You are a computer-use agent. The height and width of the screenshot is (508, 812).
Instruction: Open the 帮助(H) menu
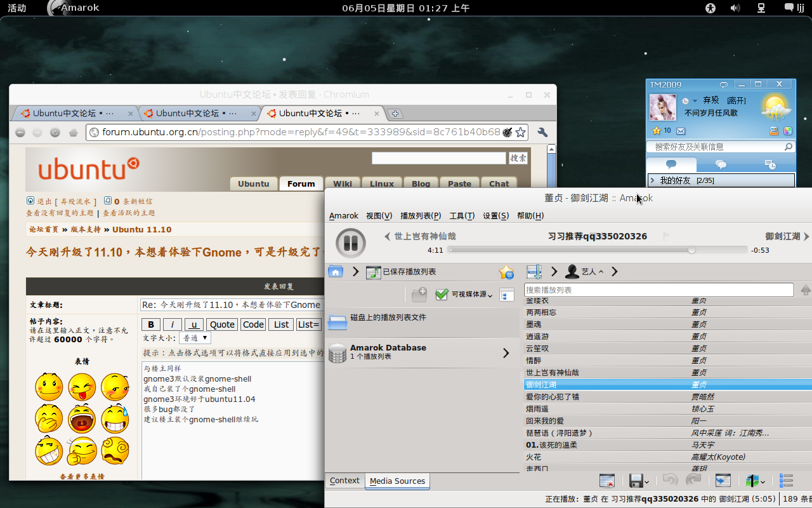click(530, 216)
